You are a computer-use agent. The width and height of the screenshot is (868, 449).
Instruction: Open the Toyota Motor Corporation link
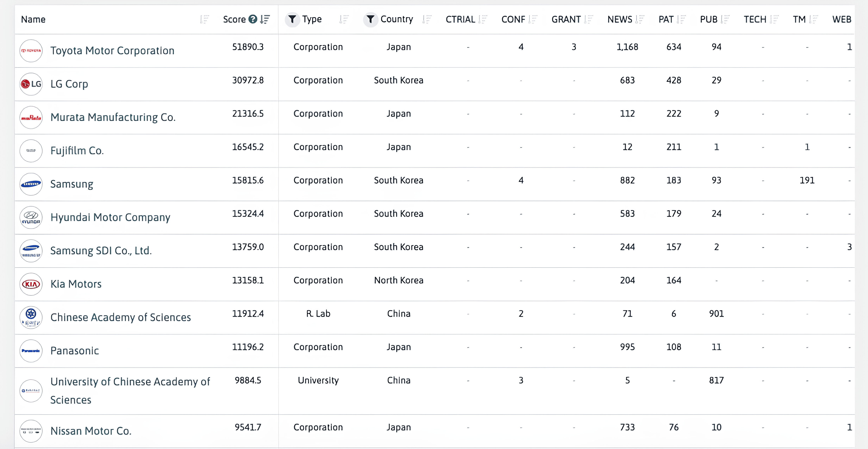pyautogui.click(x=112, y=51)
